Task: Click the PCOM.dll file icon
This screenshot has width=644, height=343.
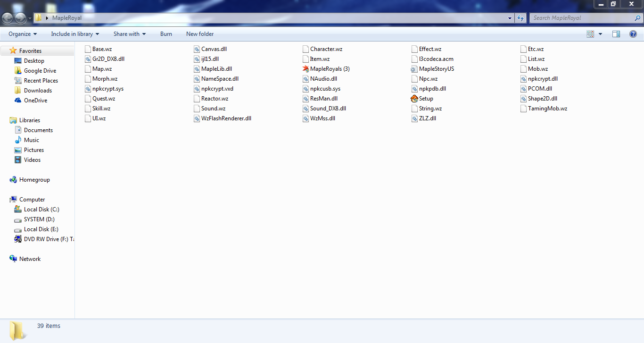Action: pyautogui.click(x=524, y=89)
